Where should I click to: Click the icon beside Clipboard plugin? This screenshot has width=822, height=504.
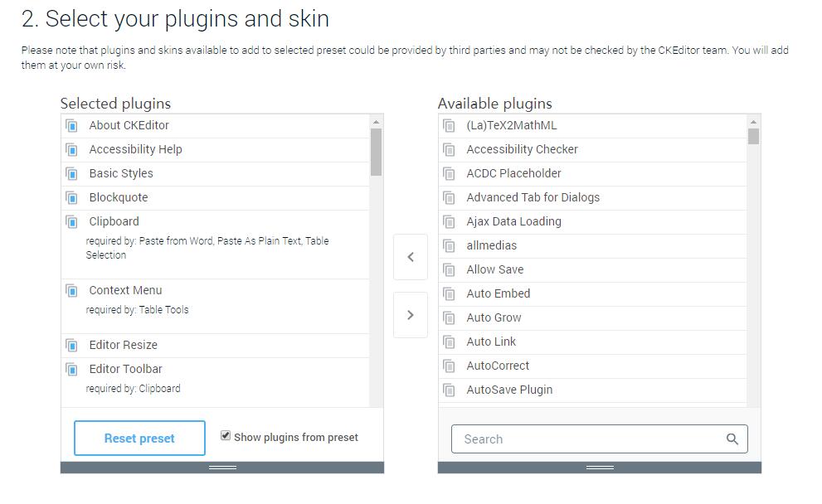tap(71, 222)
